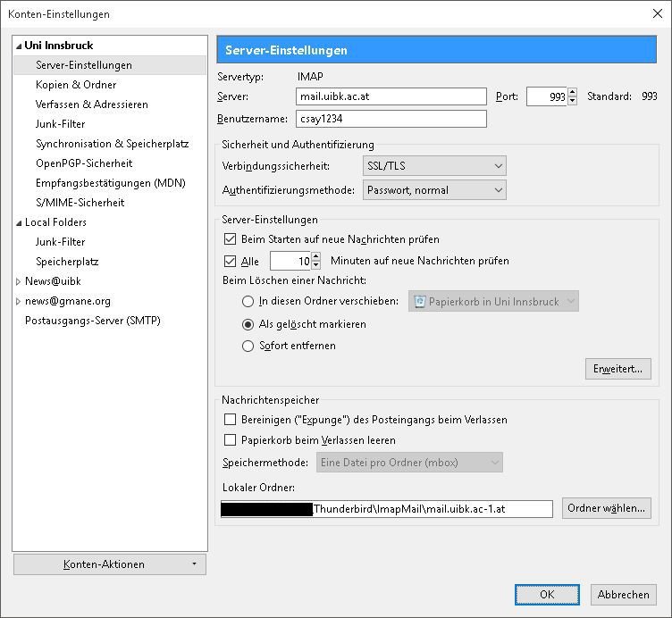
Task: Toggle the Alle Minuten check checkbox
Action: 231,261
